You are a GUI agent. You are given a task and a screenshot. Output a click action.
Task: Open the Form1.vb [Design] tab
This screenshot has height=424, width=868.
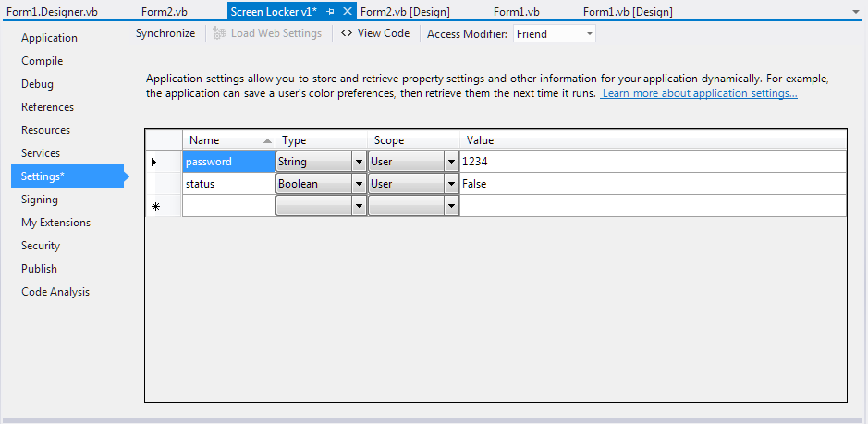(629, 12)
